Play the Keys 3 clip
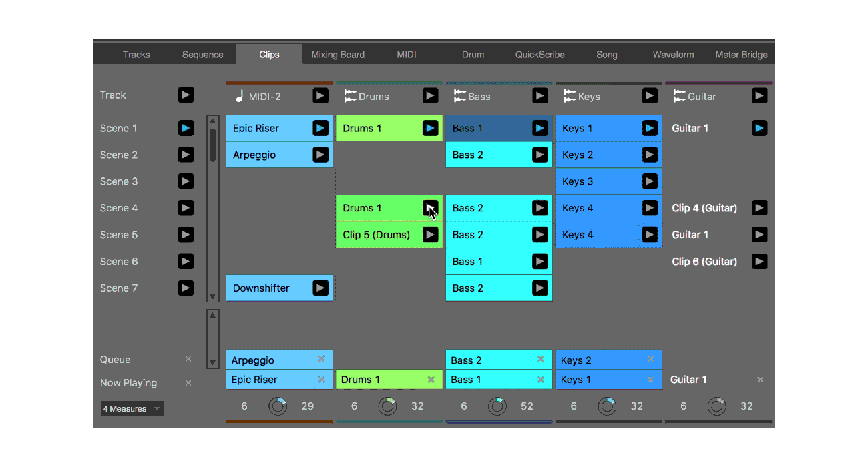The image size is (868, 467). pyautogui.click(x=650, y=181)
